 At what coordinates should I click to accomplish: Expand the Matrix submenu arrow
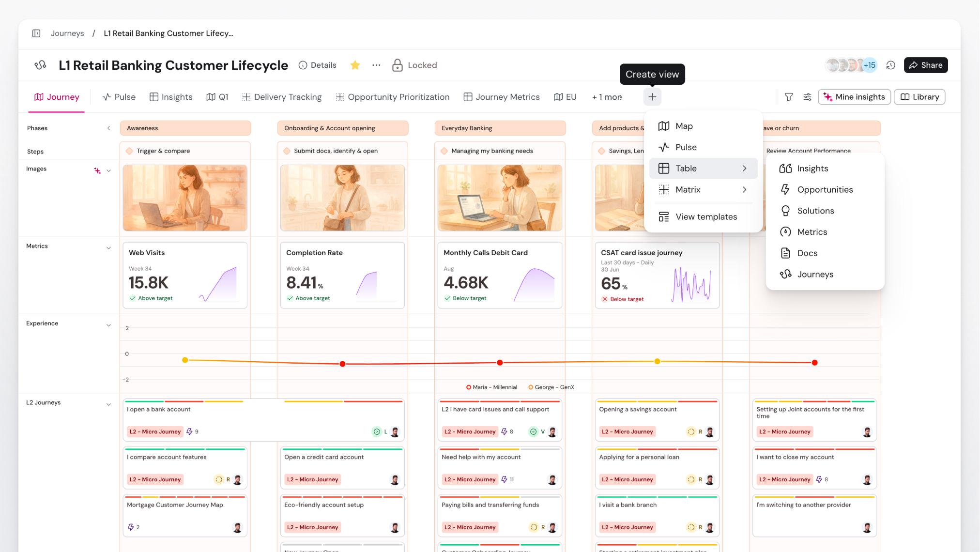click(745, 190)
